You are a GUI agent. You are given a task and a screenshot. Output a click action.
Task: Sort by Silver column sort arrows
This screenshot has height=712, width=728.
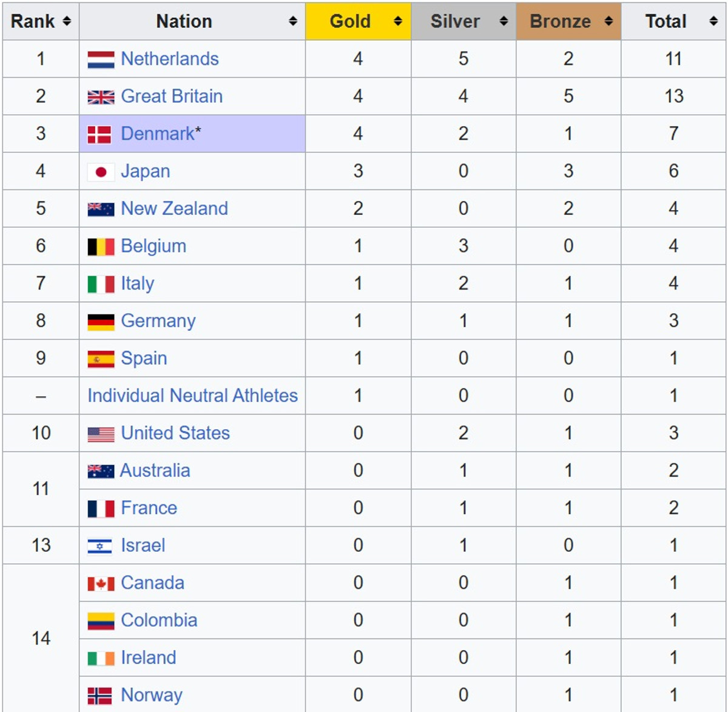point(504,21)
